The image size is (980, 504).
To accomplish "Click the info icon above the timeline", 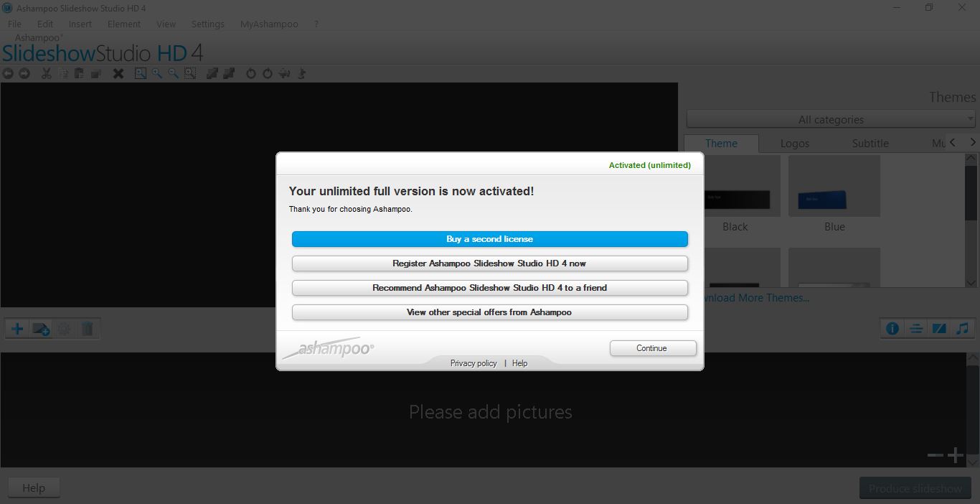I will 892,328.
